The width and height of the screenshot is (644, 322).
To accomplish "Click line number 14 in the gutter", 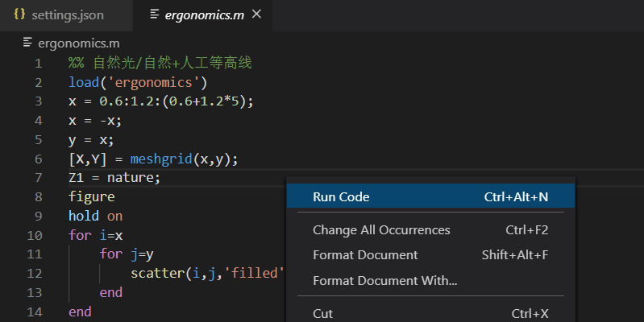I will click(35, 312).
